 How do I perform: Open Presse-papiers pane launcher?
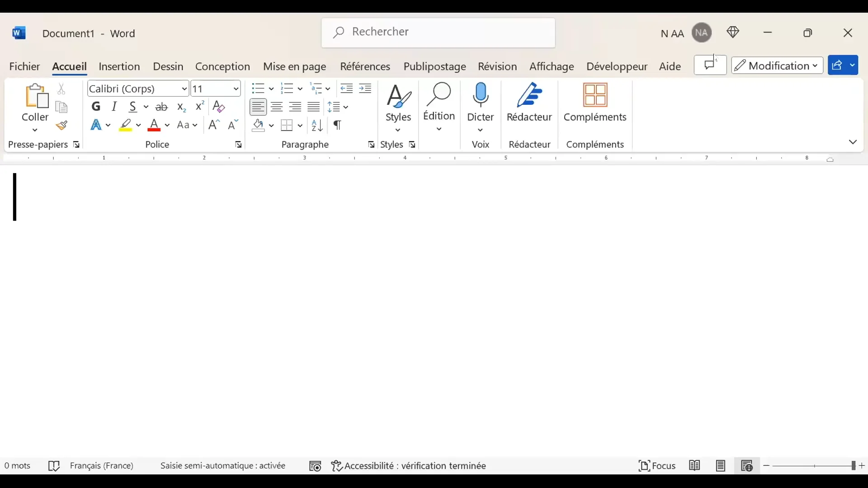pos(77,145)
